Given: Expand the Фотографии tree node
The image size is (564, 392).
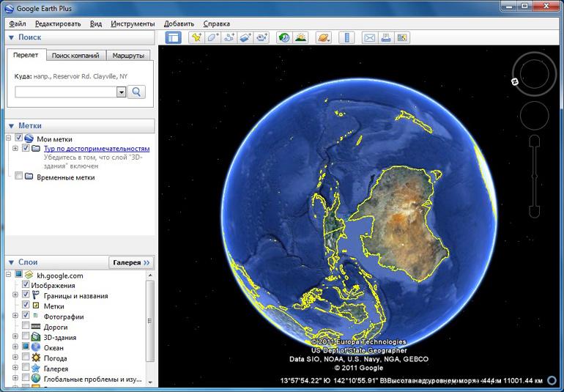Looking at the screenshot, I should pos(15,316).
